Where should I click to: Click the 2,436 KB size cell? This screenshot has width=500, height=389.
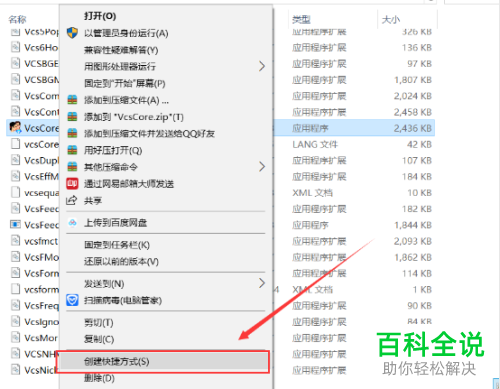point(413,128)
